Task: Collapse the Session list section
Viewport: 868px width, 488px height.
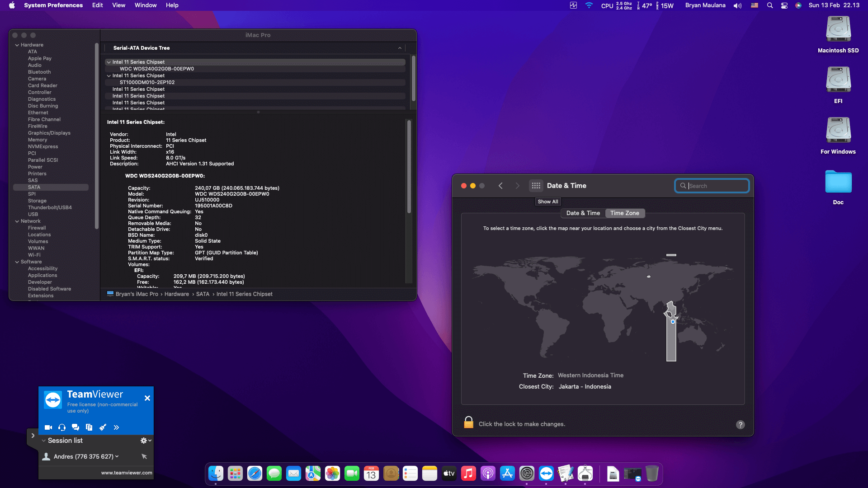Action: (43, 441)
